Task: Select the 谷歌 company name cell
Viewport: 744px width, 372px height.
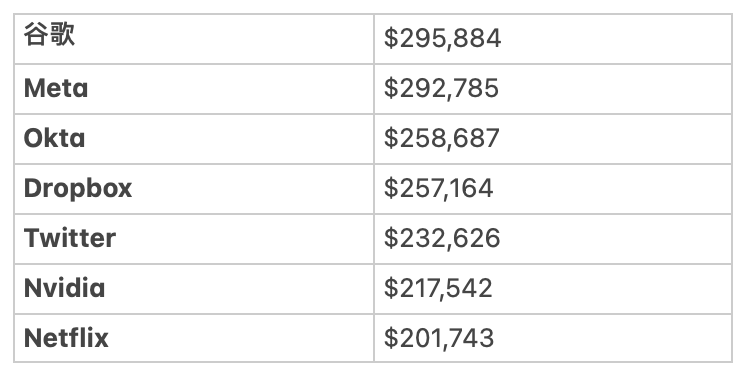Action: tap(194, 39)
